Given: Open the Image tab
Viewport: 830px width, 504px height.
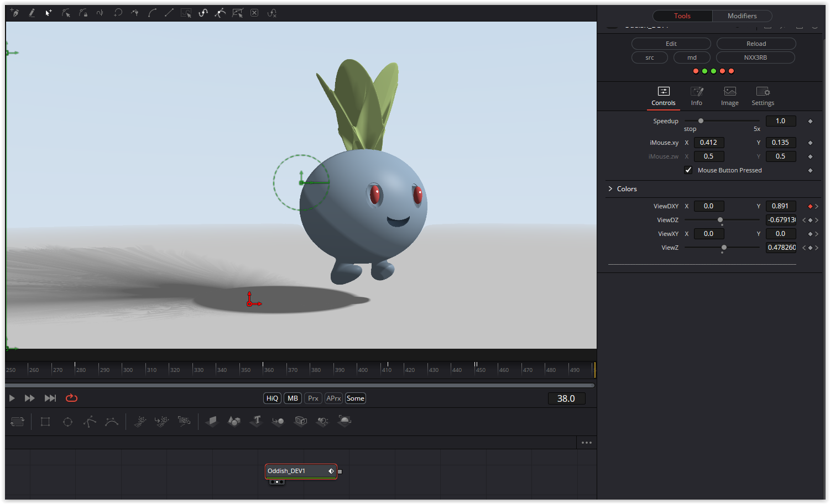Looking at the screenshot, I should pos(730,96).
